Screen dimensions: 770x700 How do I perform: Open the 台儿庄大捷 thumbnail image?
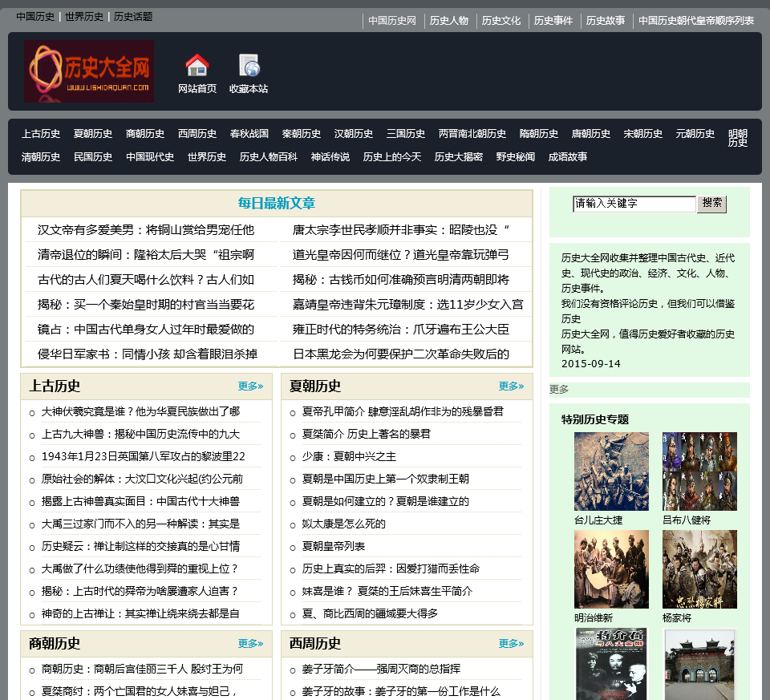[611, 471]
